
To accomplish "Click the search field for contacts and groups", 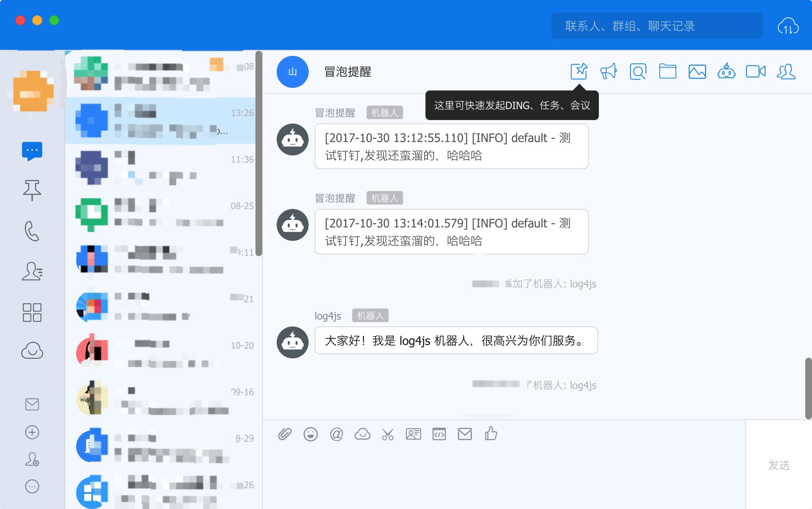I will 656,26.
